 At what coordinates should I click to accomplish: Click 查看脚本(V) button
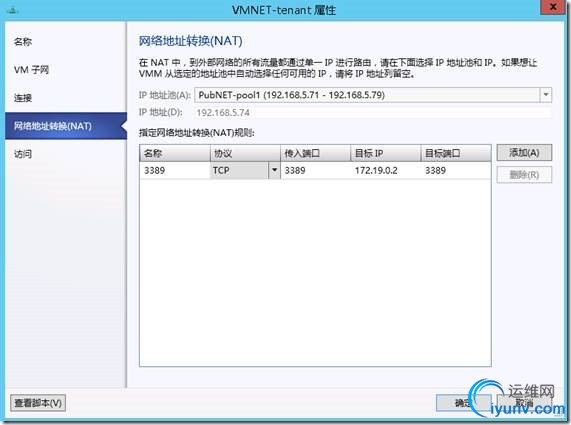point(38,403)
